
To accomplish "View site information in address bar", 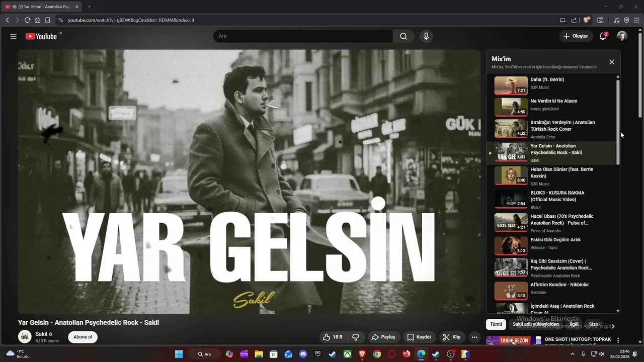I will [60, 20].
